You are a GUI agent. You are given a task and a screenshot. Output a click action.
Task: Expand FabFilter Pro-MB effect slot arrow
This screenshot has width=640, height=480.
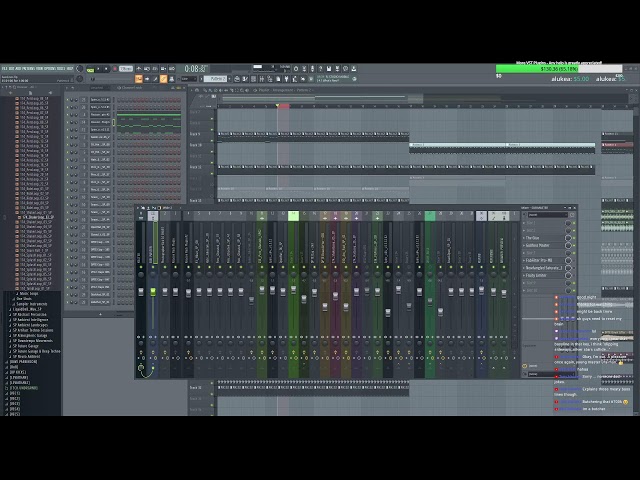[524, 260]
